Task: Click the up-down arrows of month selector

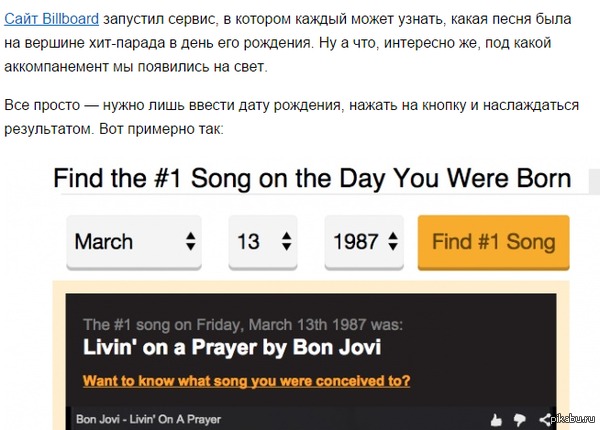Action: click(x=190, y=242)
